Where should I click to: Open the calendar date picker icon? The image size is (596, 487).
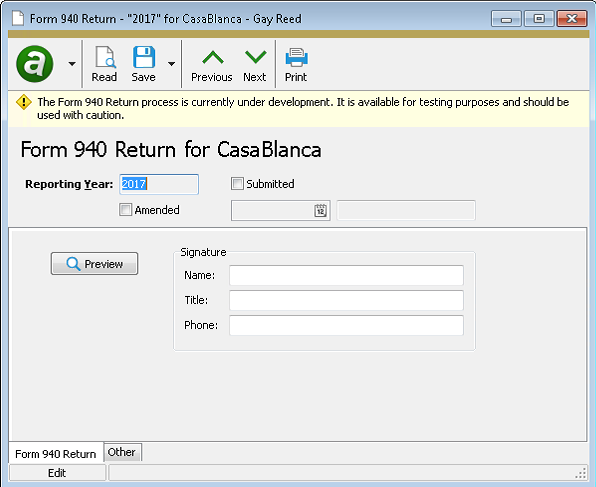(320, 210)
